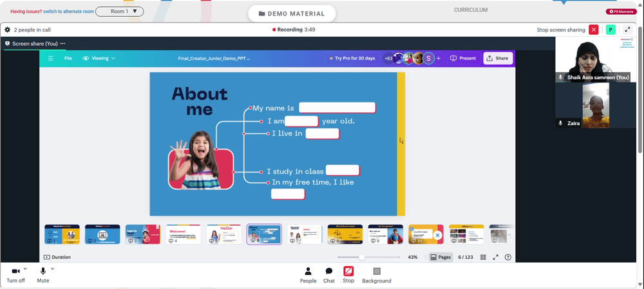Open the Chat panel

coord(329,275)
